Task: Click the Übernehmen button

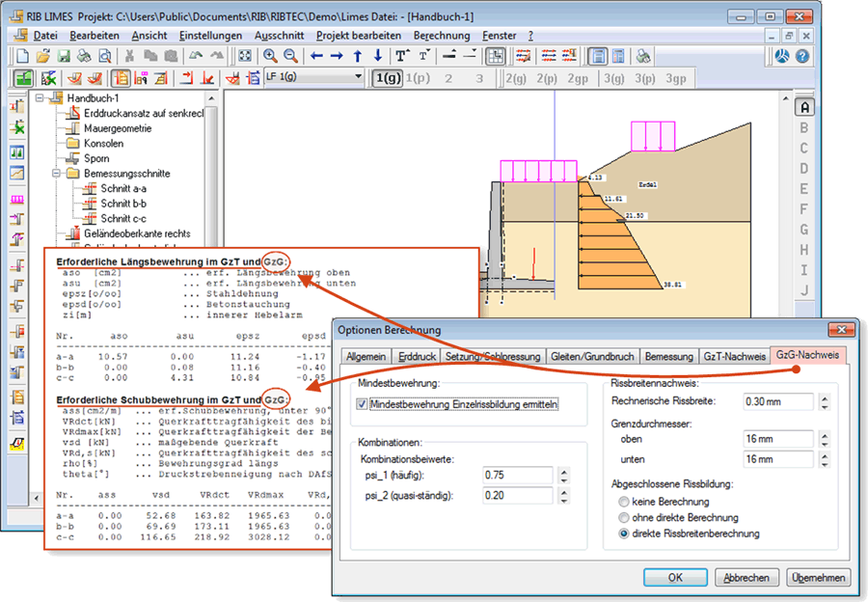Action: point(818,578)
